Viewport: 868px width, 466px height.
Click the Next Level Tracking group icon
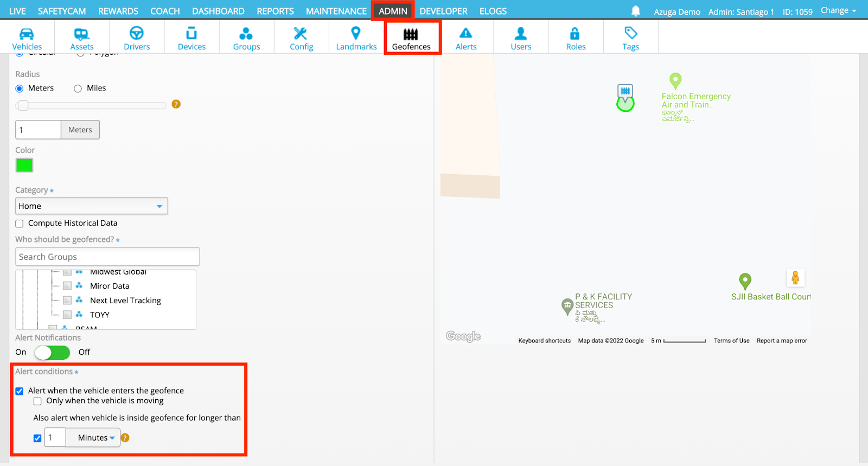coord(79,300)
